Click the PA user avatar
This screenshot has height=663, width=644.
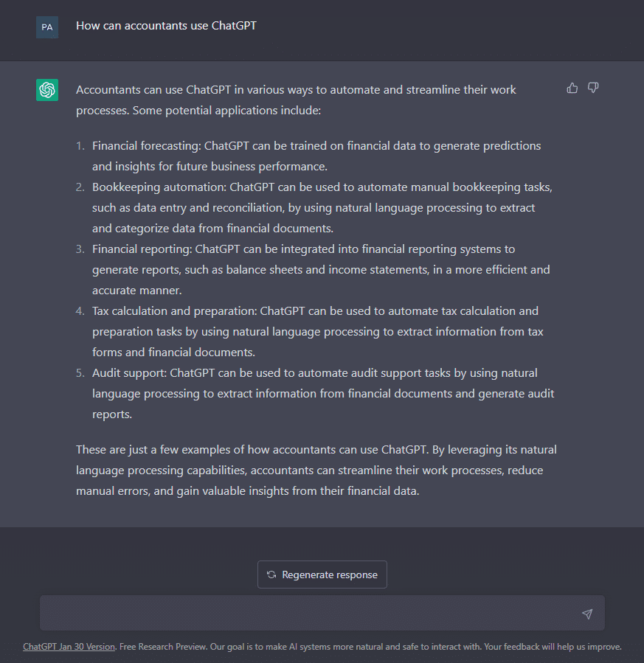pos(47,27)
